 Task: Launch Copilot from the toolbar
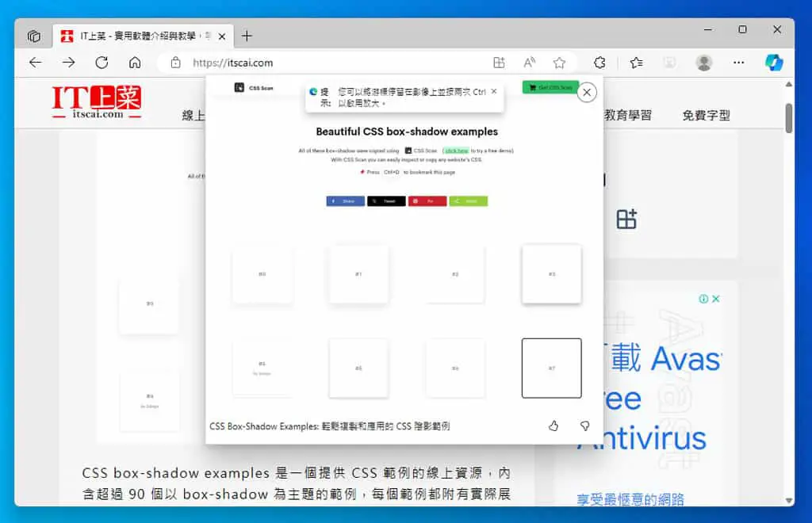tap(774, 63)
